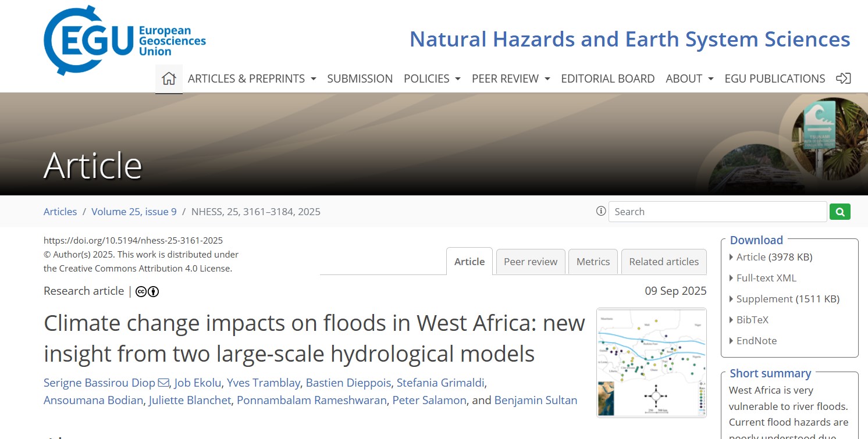Expand the Policies menu
The image size is (868, 439).
click(x=432, y=78)
